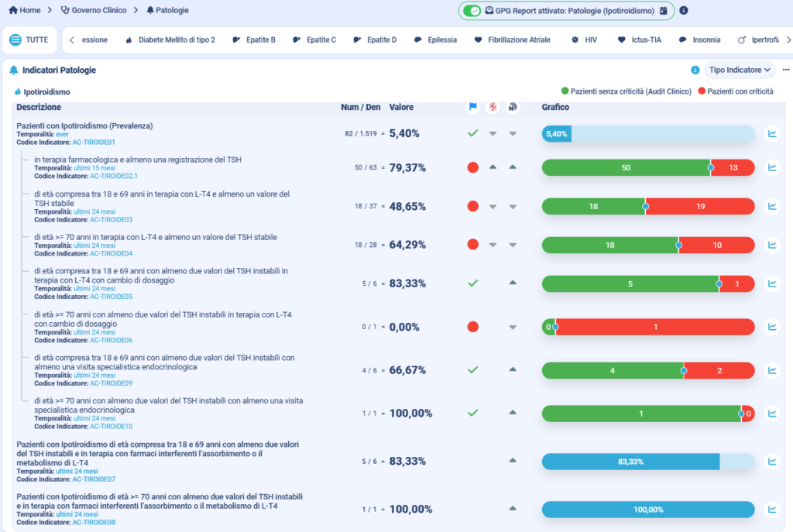Click the dark info icon beside GPG Report
The height and width of the screenshot is (532, 793).
tap(683, 11)
